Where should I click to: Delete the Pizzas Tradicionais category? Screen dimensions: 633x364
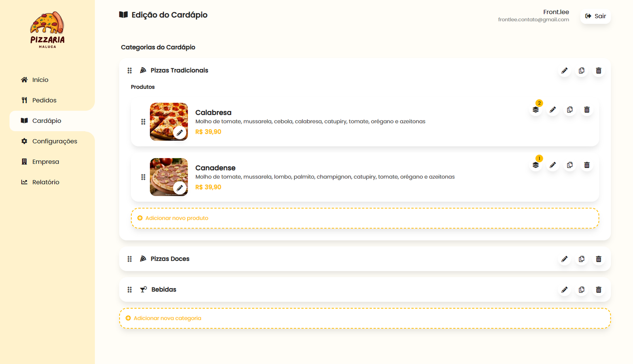coord(599,70)
